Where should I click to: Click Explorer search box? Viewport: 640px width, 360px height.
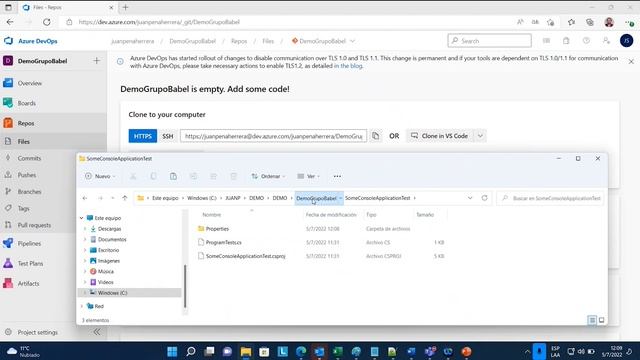coord(550,198)
